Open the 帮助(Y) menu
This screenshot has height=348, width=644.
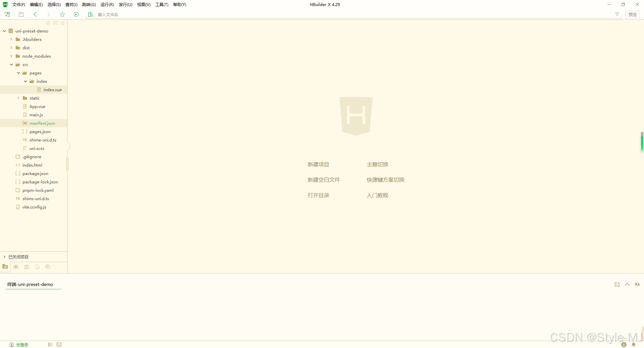180,5
